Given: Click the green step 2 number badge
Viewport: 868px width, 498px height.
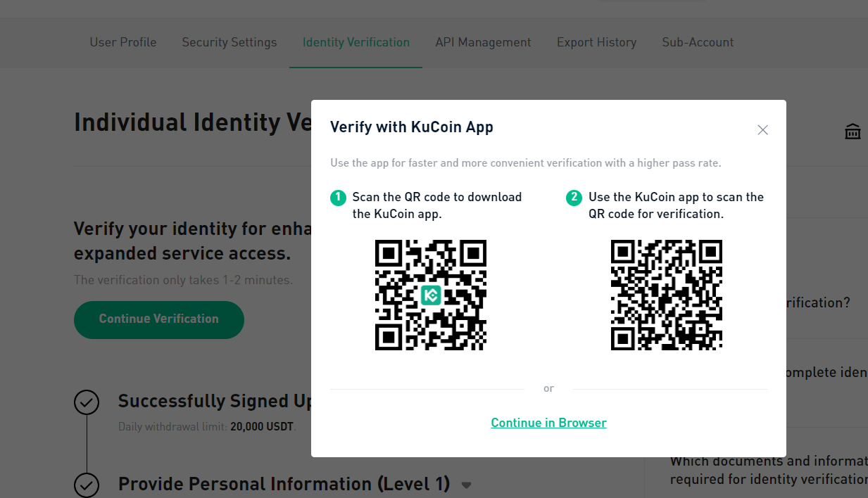Looking at the screenshot, I should [x=574, y=198].
